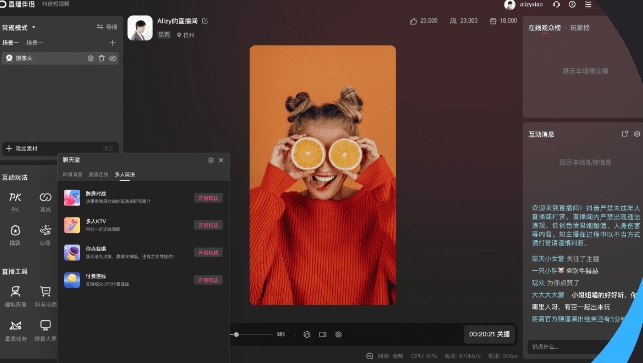Click the 天大大大草 commenter name in chat
The height and width of the screenshot is (363, 643).
tap(548, 295)
